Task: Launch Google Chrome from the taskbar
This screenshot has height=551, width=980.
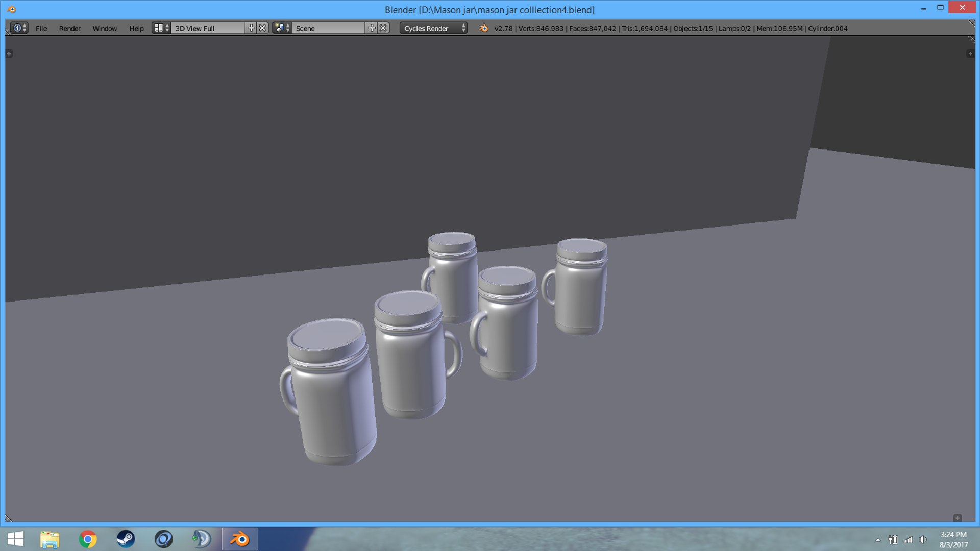Action: click(88, 539)
